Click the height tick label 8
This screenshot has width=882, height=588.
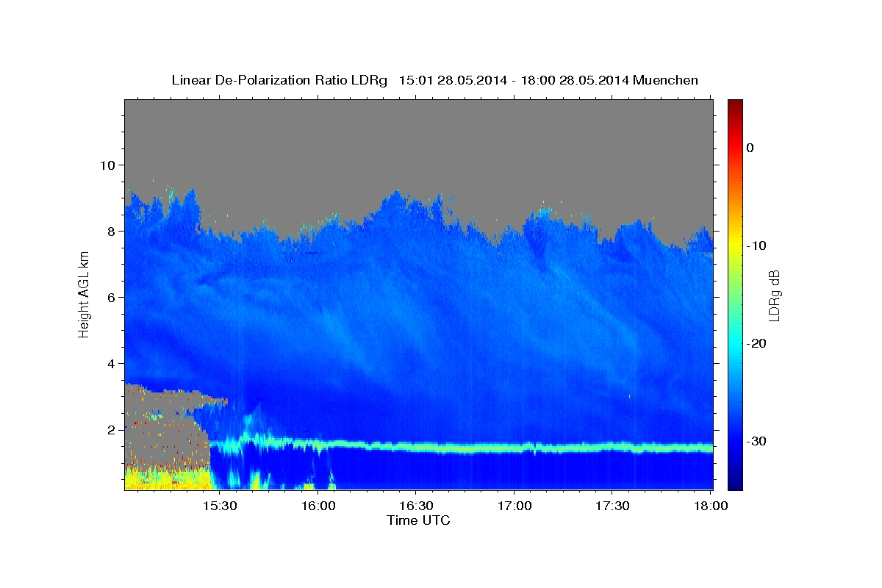(110, 231)
